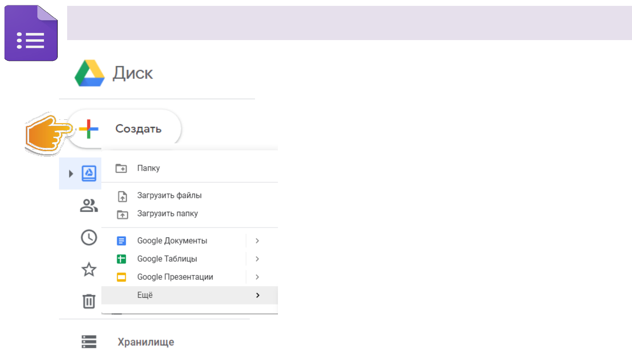The width and height of the screenshot is (632, 364).
Task: Open Recent clock icon
Action: (89, 237)
